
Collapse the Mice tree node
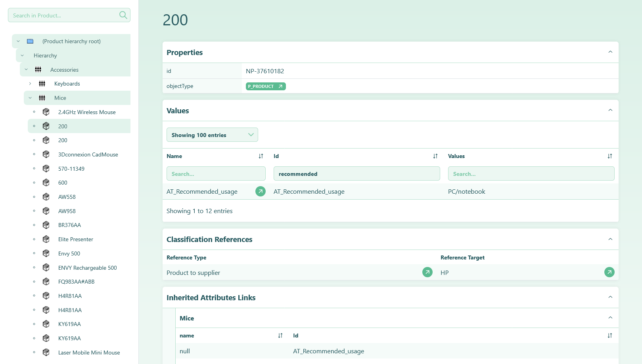point(30,98)
